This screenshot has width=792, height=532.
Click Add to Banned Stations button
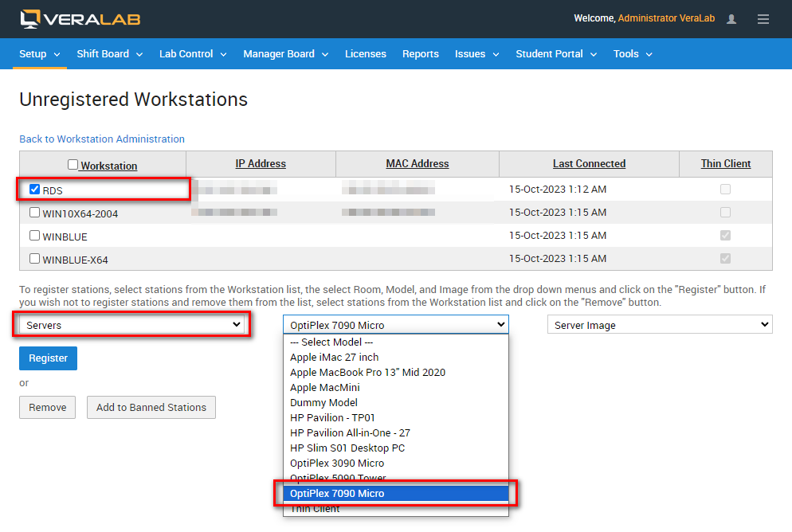click(x=151, y=407)
